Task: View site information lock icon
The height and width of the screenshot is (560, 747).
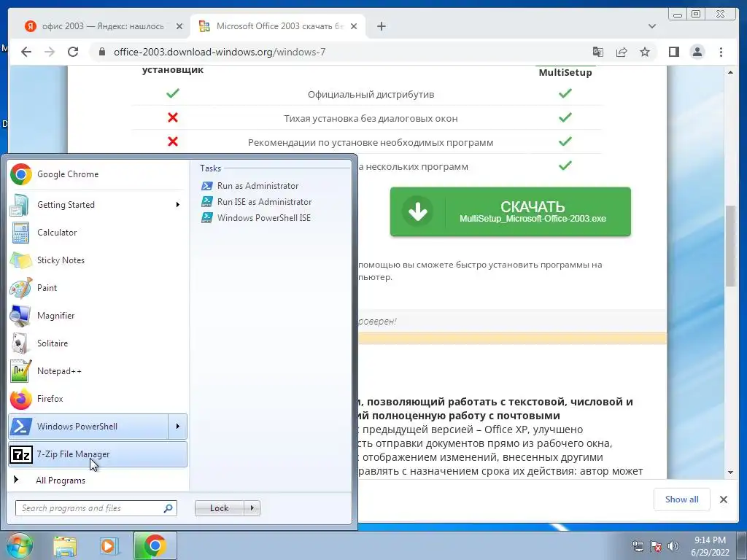Action: [x=101, y=52]
